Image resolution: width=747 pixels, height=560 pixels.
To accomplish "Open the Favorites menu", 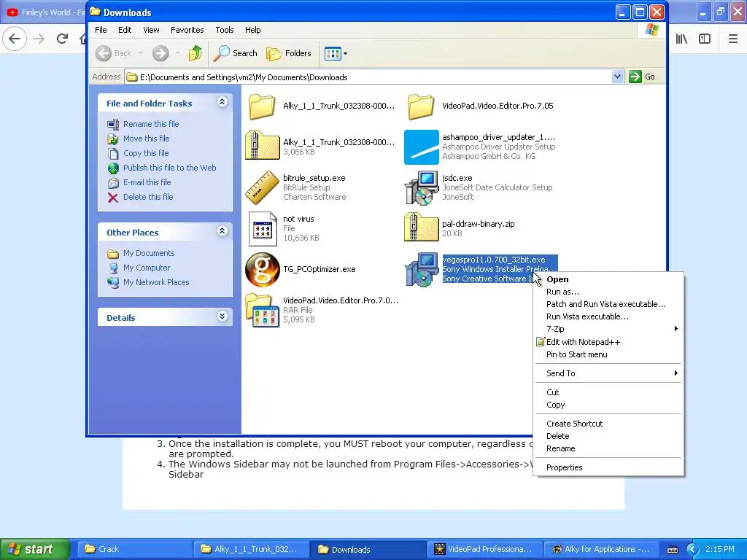I will [187, 30].
